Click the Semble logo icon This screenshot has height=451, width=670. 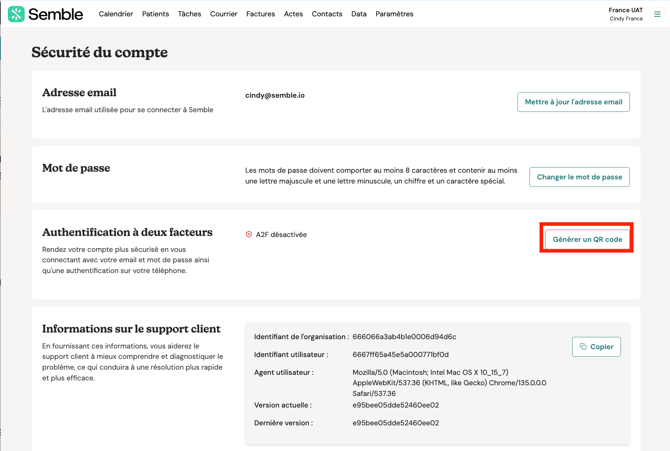point(16,14)
